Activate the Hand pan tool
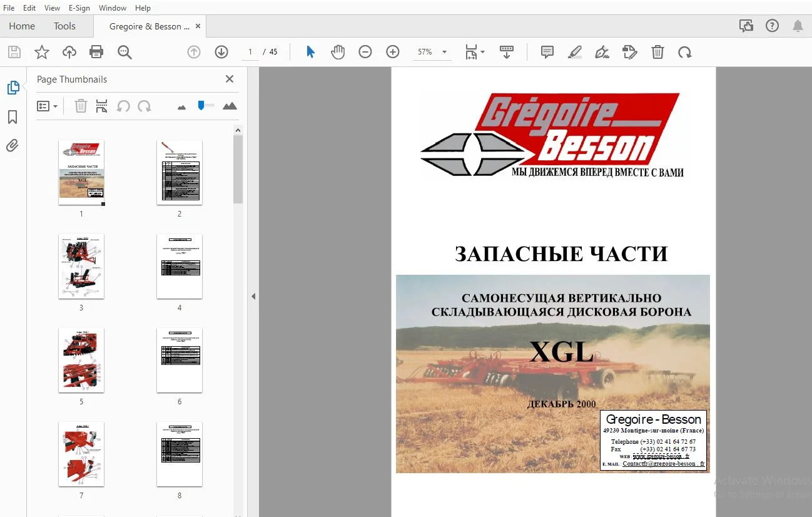812x517 pixels. pyautogui.click(x=338, y=52)
